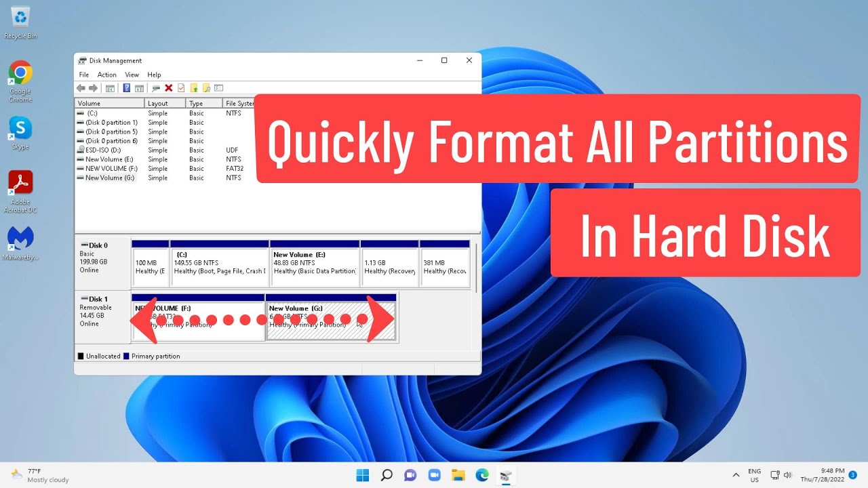Select the Disk 1 Removable label panel
Screen dimensions: 868x488
tap(102, 317)
